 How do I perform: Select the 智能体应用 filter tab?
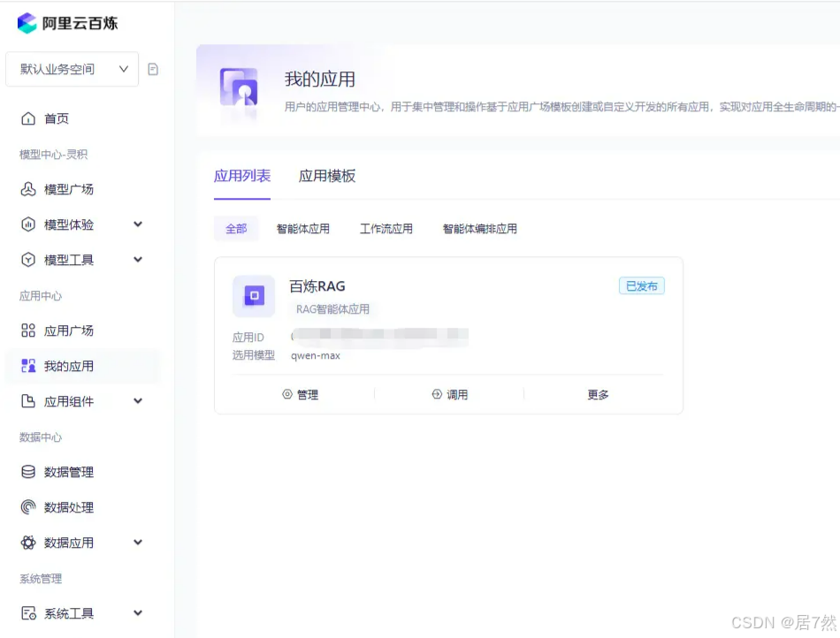(x=302, y=229)
